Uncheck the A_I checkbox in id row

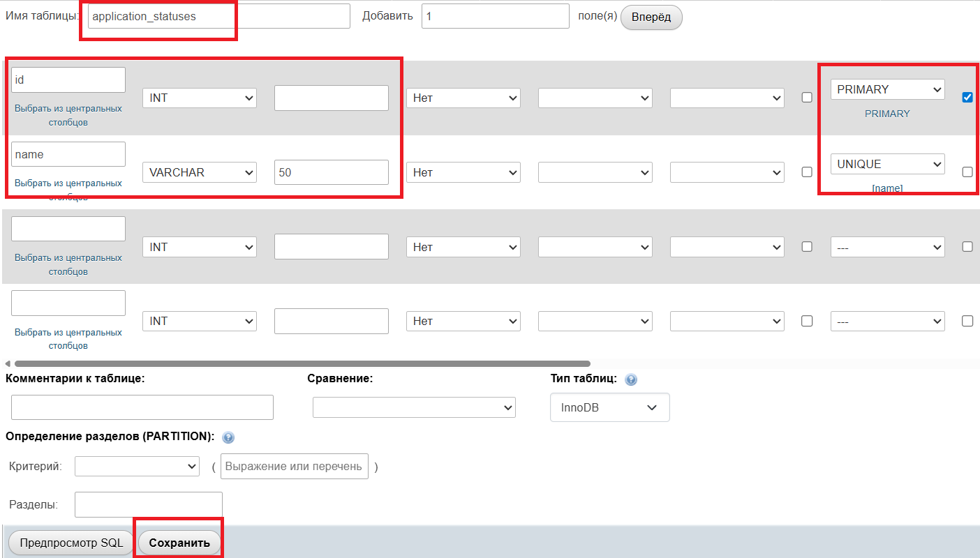(x=967, y=98)
